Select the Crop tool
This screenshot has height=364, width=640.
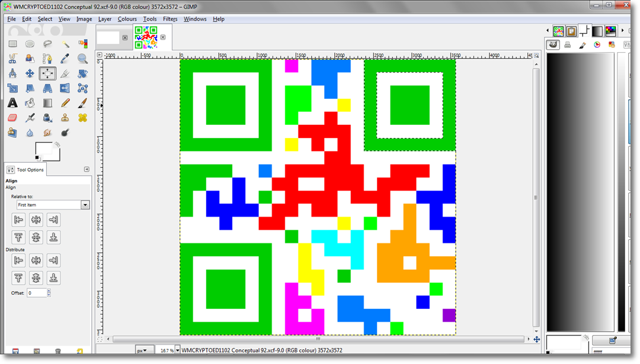click(65, 73)
